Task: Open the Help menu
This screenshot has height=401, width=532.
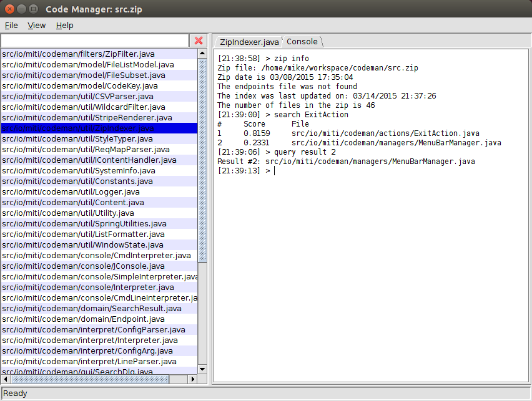Action: point(64,25)
